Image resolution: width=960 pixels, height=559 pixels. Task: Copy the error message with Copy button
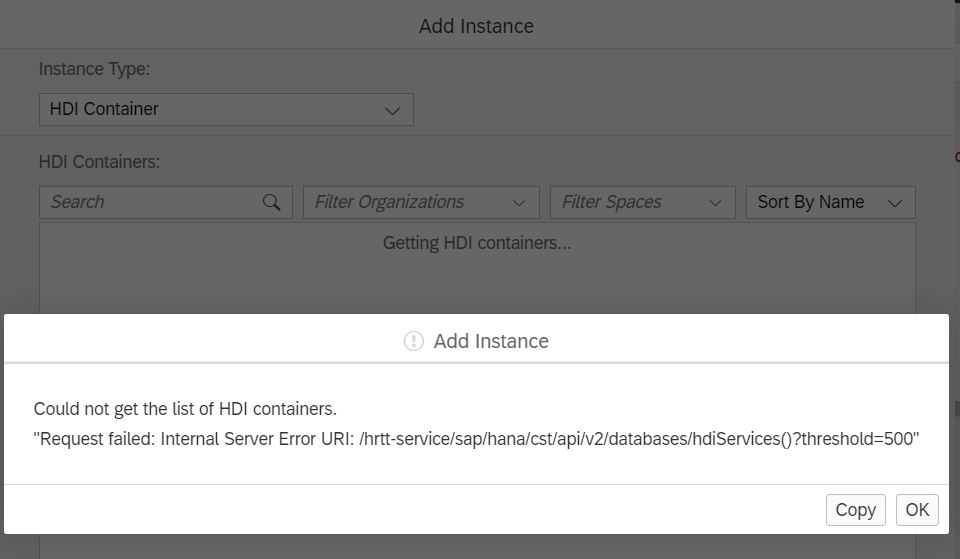click(x=855, y=510)
